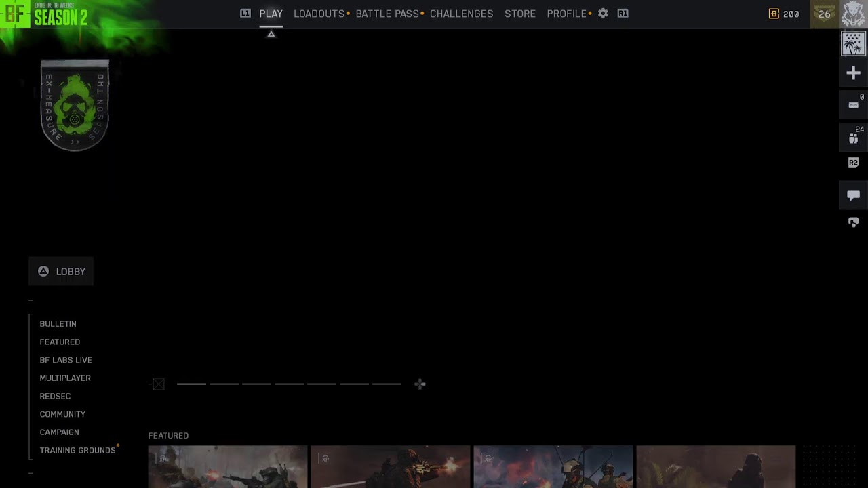This screenshot has height=488, width=868.
Task: Open the mail notifications icon showing 0
Action: click(853, 105)
